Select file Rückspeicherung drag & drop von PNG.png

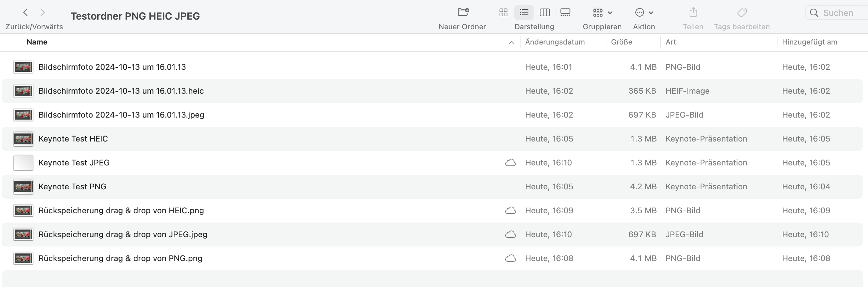[x=120, y=258]
